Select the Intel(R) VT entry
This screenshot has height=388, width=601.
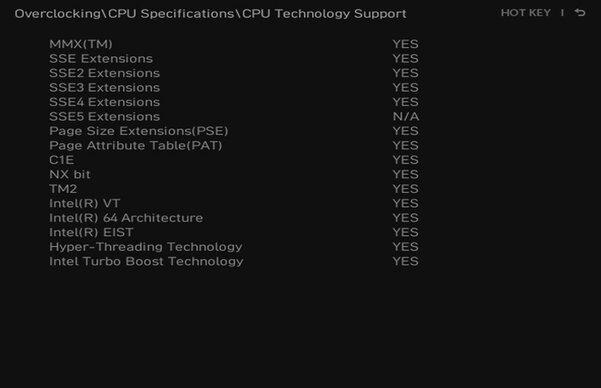[85, 204]
